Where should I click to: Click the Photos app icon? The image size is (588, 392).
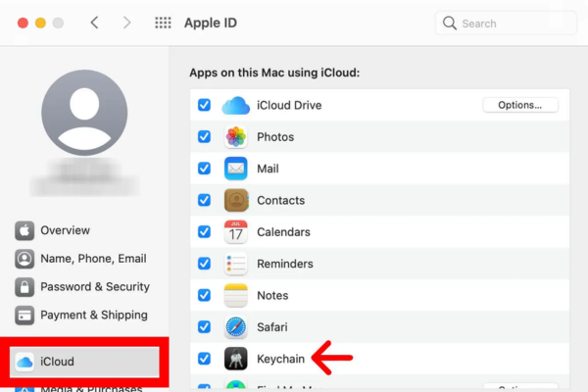click(236, 137)
